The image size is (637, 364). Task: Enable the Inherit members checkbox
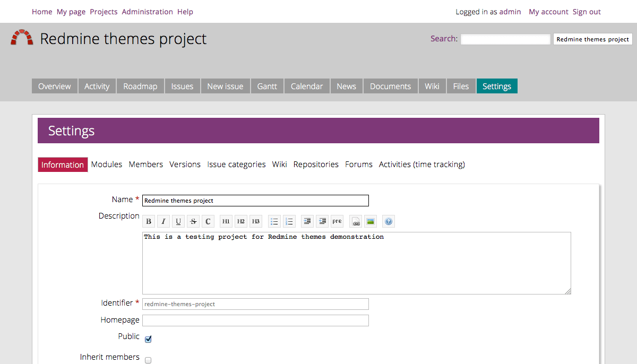click(x=148, y=360)
